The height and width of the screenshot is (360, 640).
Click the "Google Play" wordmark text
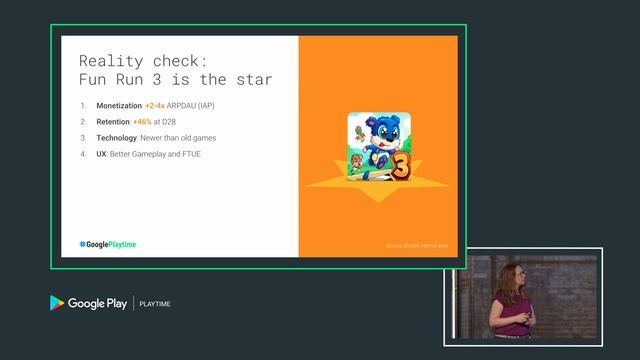(97, 304)
